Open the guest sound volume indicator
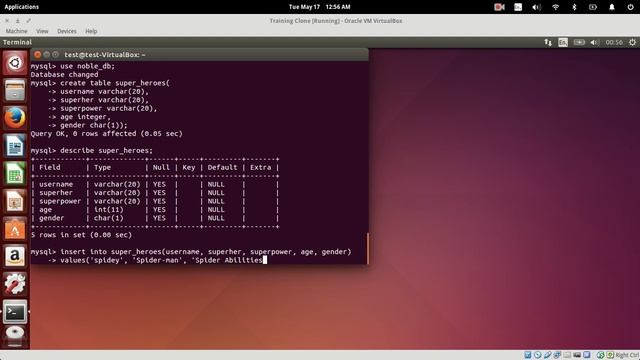The width and height of the screenshot is (640, 360). tap(594, 42)
